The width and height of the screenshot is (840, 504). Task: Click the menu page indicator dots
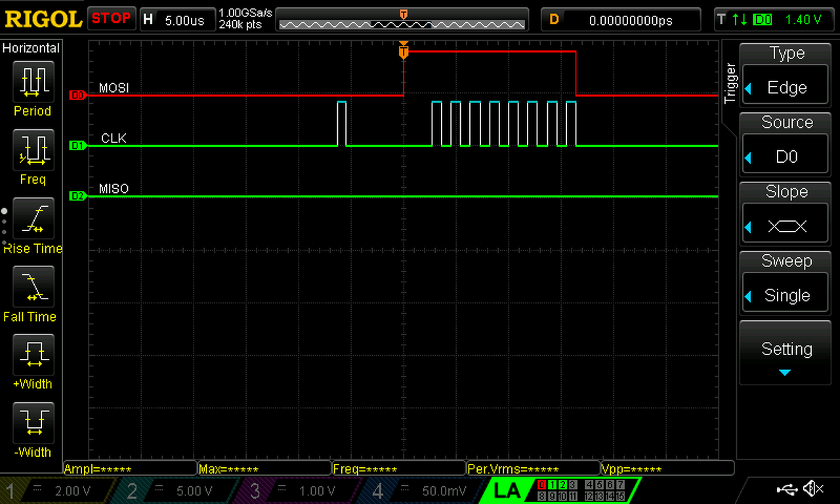[5, 226]
